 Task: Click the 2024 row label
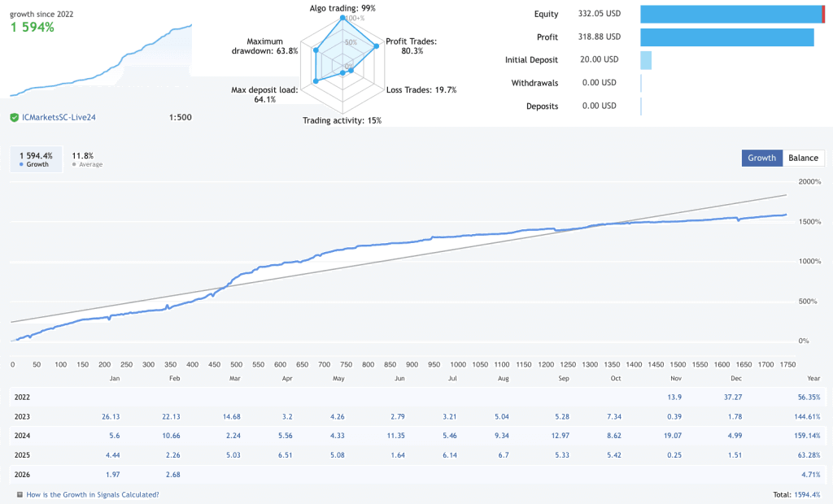pos(22,436)
